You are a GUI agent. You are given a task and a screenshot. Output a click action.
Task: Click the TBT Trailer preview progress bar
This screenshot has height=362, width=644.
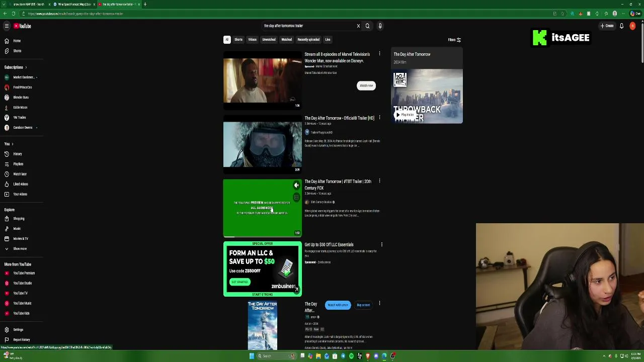263,236
